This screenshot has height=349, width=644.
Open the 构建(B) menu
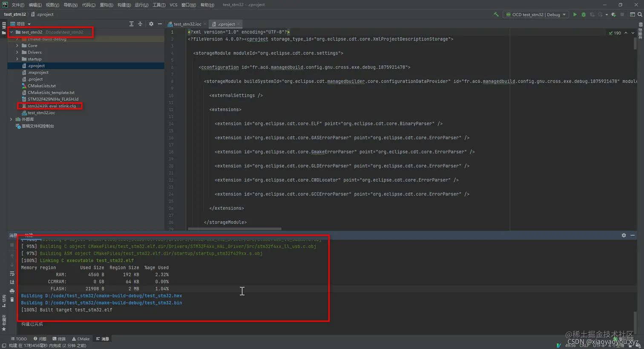tap(124, 5)
